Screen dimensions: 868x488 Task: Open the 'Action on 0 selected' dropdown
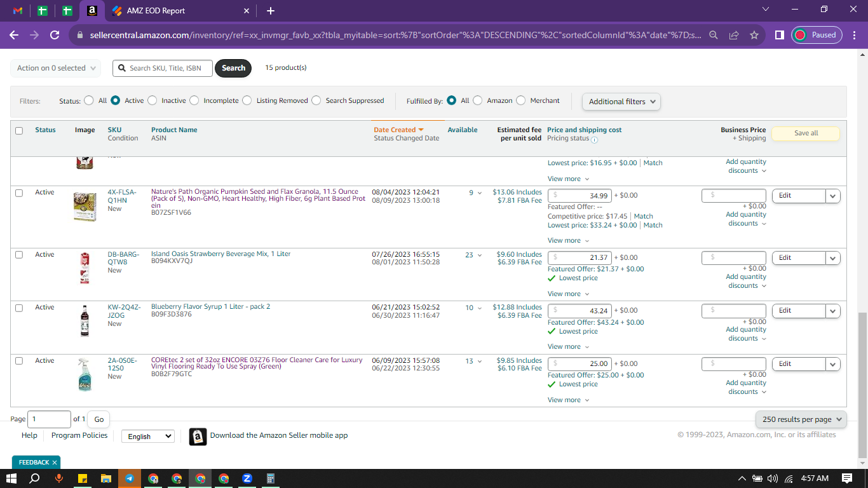(x=56, y=68)
